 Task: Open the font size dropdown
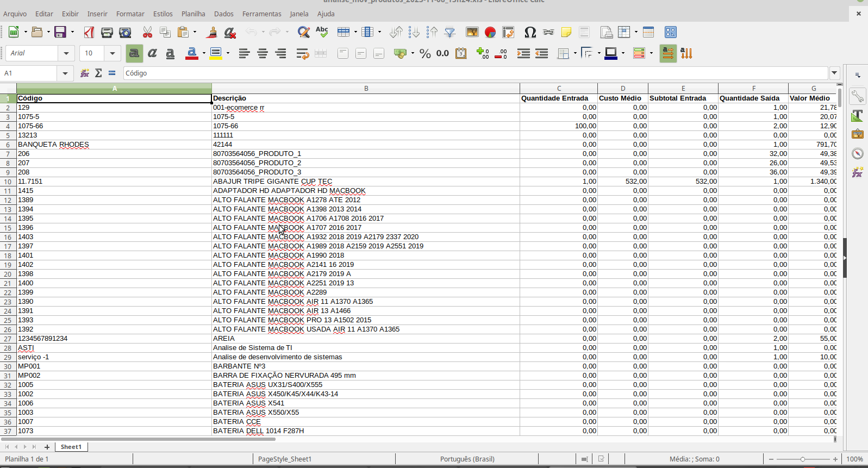[113, 53]
